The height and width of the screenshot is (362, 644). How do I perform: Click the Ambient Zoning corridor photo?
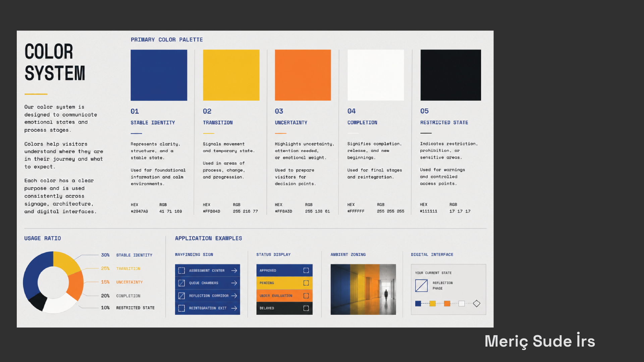pyautogui.click(x=363, y=290)
